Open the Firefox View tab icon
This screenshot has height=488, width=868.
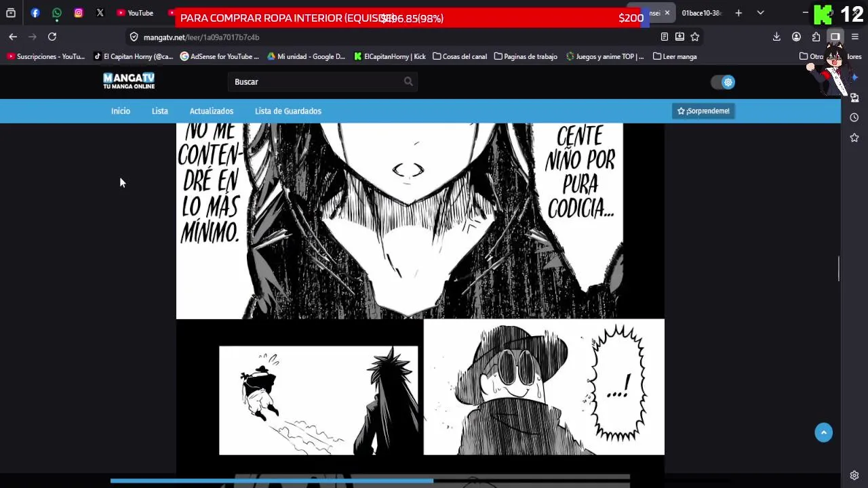11,13
